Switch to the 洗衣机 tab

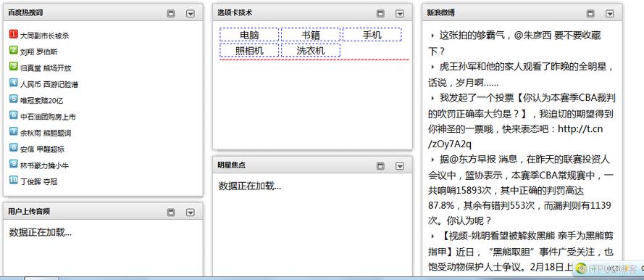click(x=311, y=51)
